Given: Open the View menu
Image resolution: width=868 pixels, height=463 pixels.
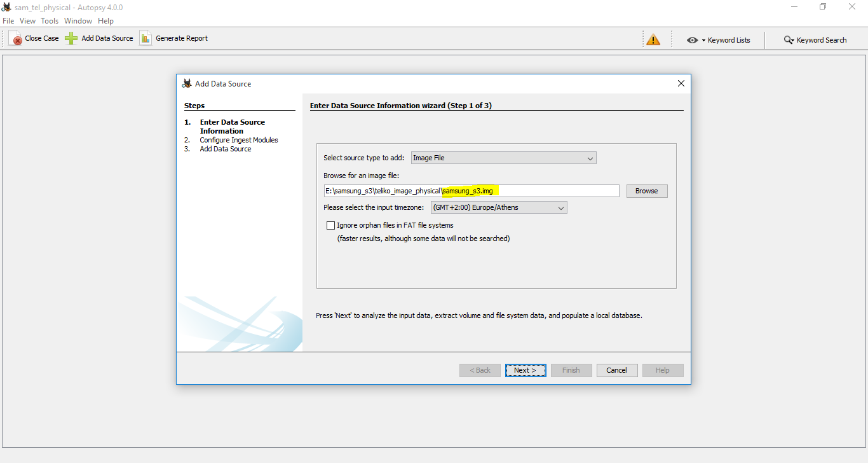Looking at the screenshot, I should point(28,21).
